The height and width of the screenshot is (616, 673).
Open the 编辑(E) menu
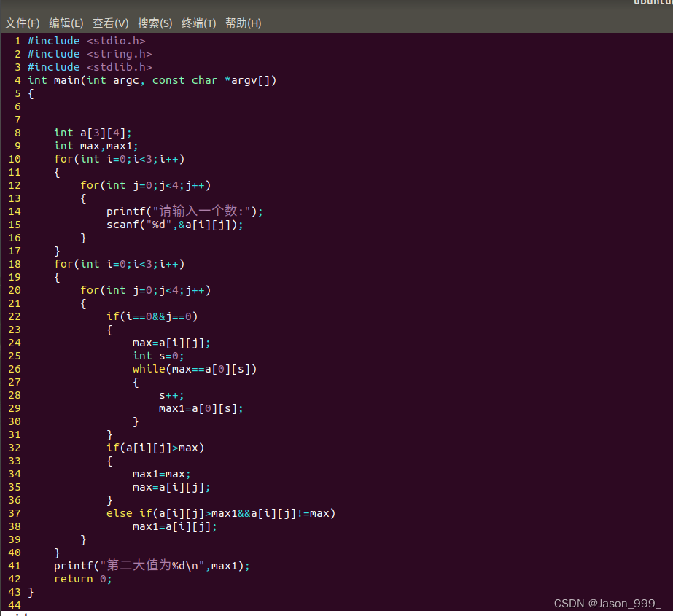(x=66, y=23)
